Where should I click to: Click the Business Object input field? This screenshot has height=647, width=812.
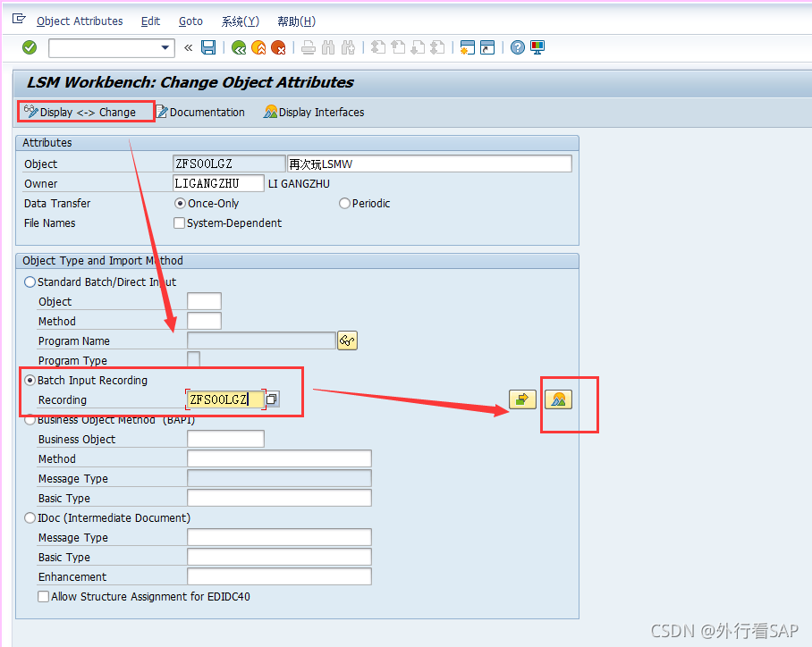coord(225,439)
